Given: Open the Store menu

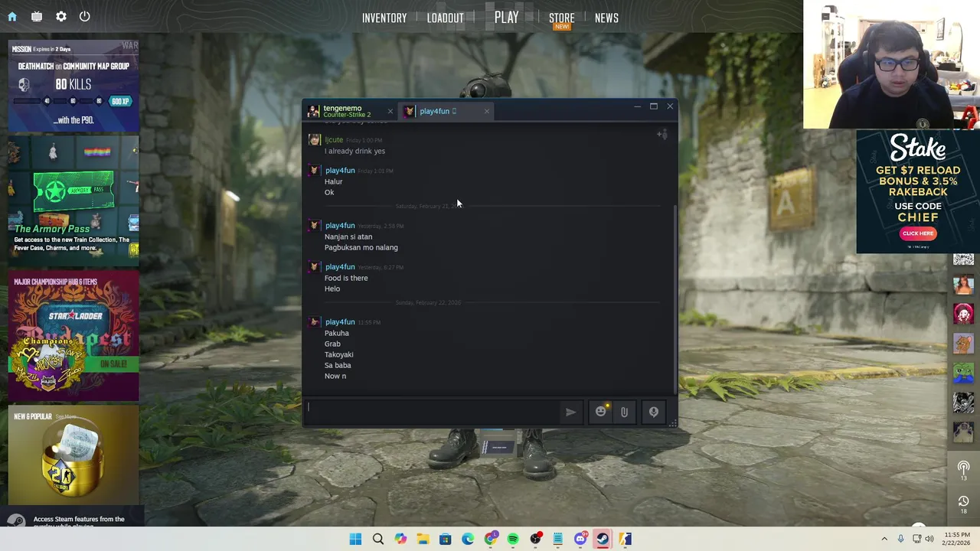Looking at the screenshot, I should [561, 18].
